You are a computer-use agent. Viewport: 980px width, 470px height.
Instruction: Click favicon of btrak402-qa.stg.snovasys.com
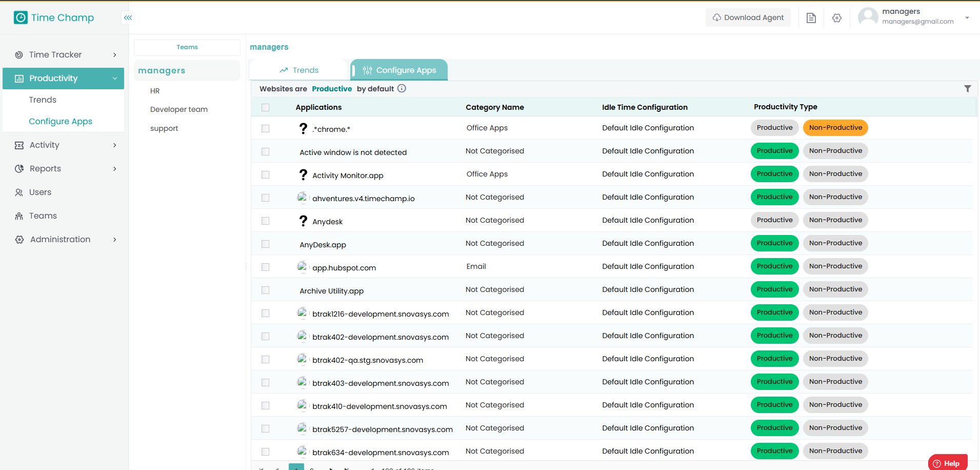303,359
